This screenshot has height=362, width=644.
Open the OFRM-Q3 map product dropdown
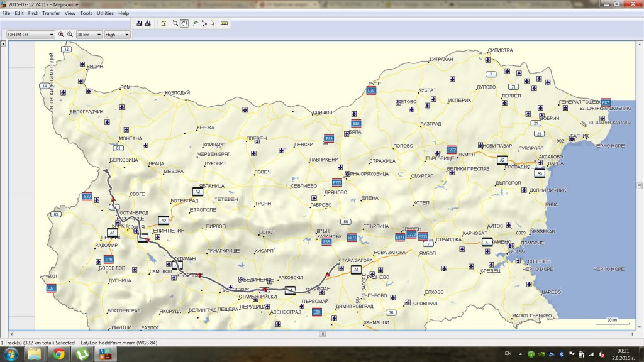[x=30, y=35]
